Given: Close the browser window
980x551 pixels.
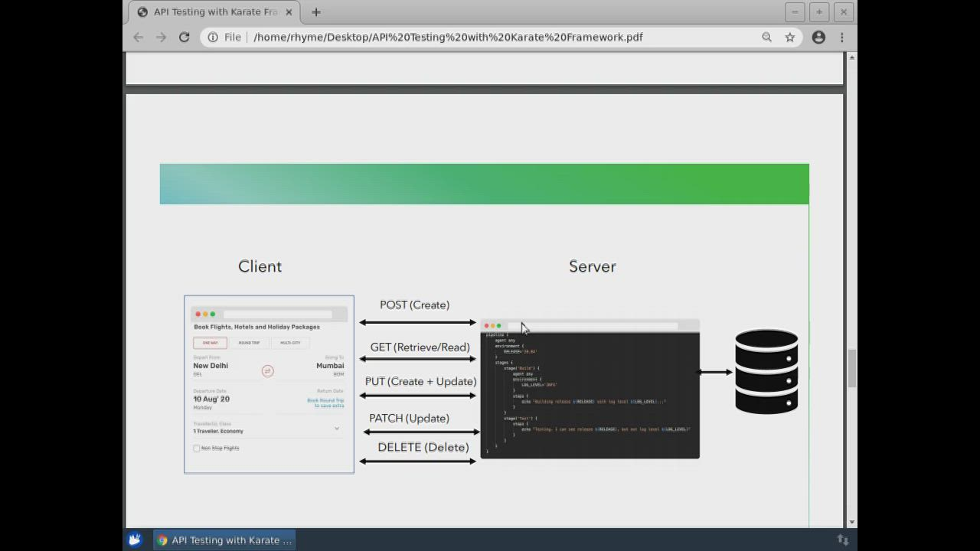Looking at the screenshot, I should (x=844, y=11).
